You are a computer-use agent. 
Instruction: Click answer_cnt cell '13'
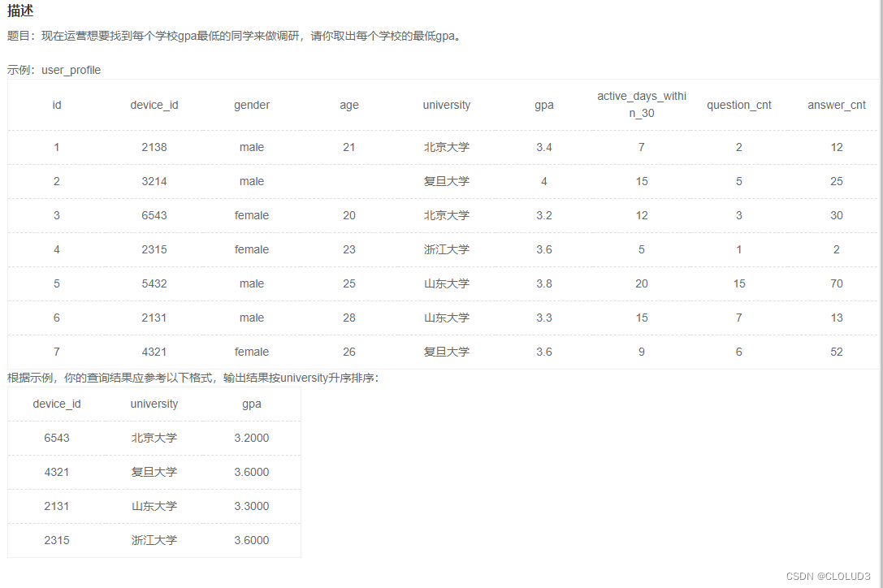[836, 318]
